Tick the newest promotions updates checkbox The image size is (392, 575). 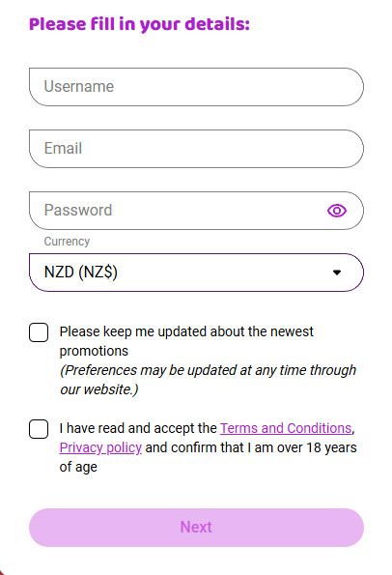39,332
